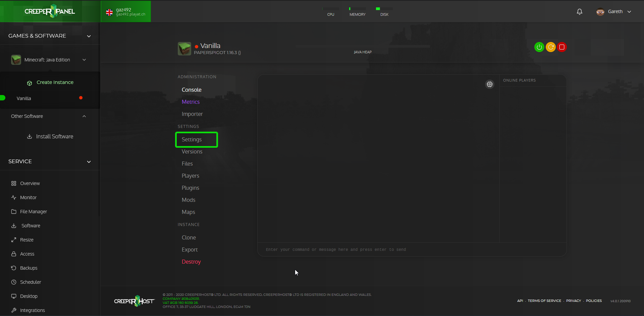This screenshot has height=316, width=644.
Task: Click the Monitor pulse icon
Action: click(x=14, y=197)
